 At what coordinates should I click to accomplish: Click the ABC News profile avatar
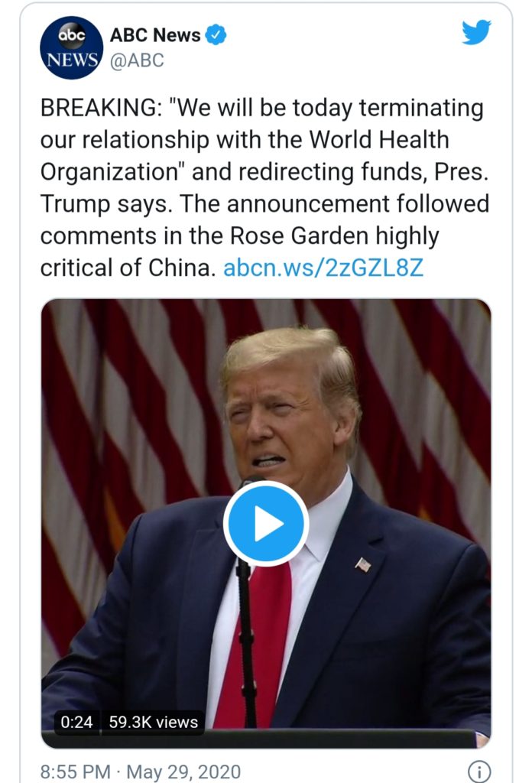71,47
